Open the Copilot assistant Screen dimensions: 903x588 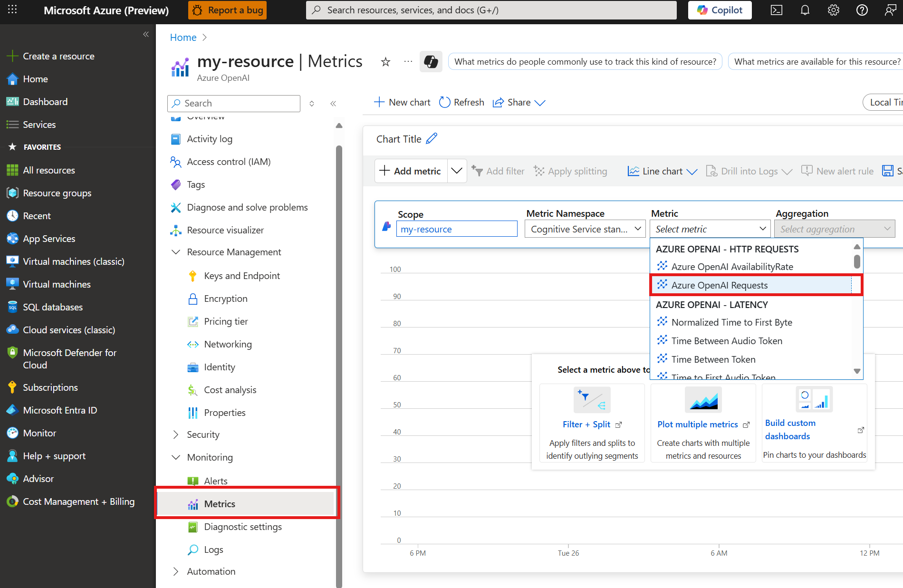click(719, 10)
